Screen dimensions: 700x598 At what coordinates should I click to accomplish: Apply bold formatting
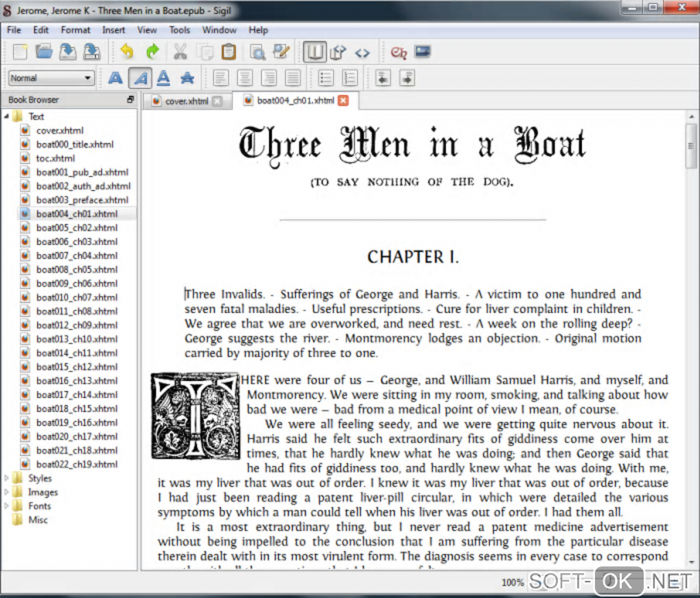tap(115, 78)
